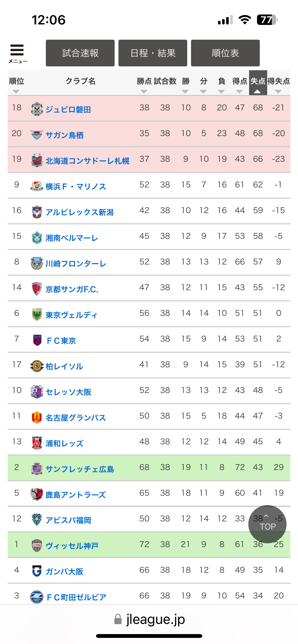This screenshot has height=644, width=298.
Task: Switch to 試合速報 tab
Action: [x=80, y=53]
